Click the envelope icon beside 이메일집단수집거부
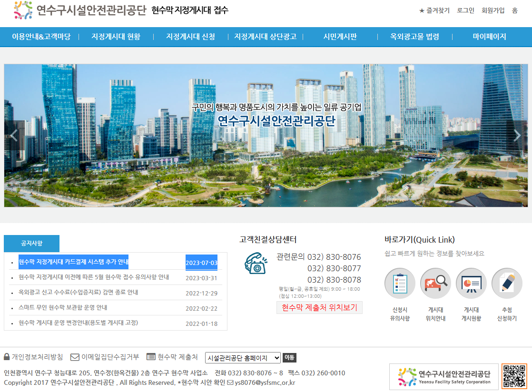532x392 pixels. (75, 357)
